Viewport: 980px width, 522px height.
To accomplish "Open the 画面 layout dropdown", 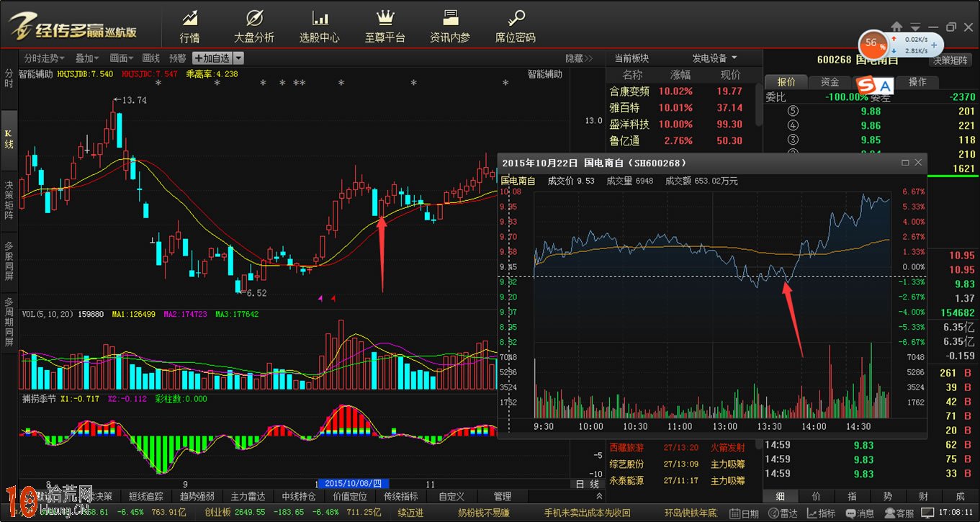I will (122, 58).
